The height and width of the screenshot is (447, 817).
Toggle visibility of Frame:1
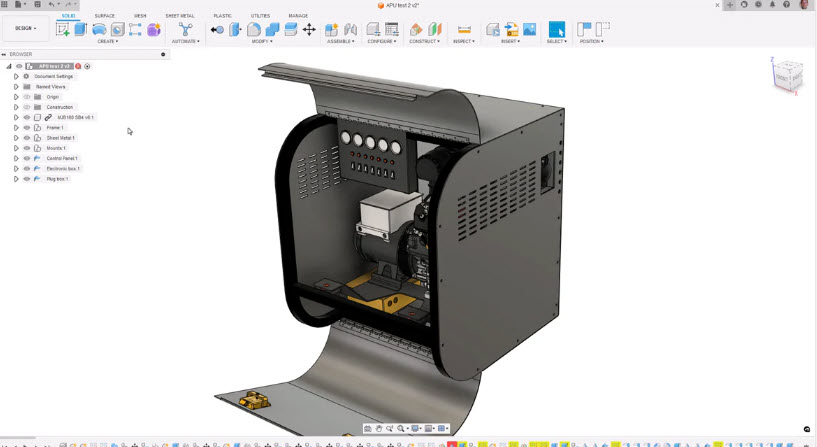27,128
